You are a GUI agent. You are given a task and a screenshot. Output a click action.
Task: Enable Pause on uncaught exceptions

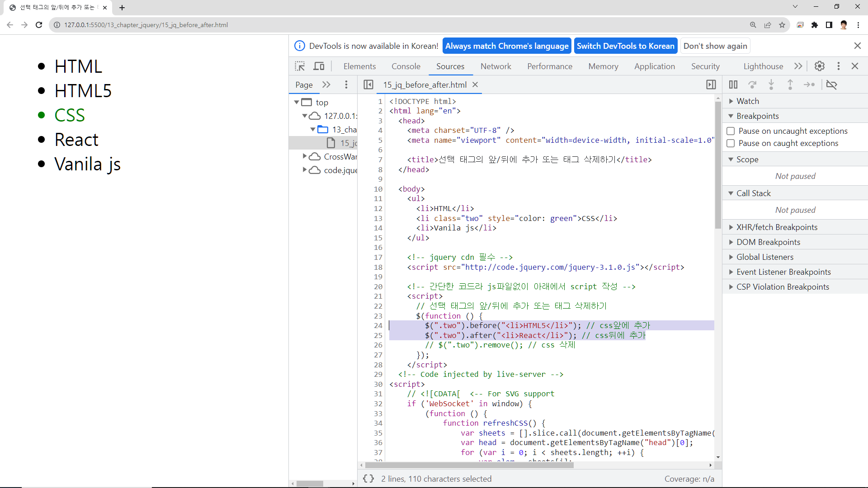pos(731,131)
